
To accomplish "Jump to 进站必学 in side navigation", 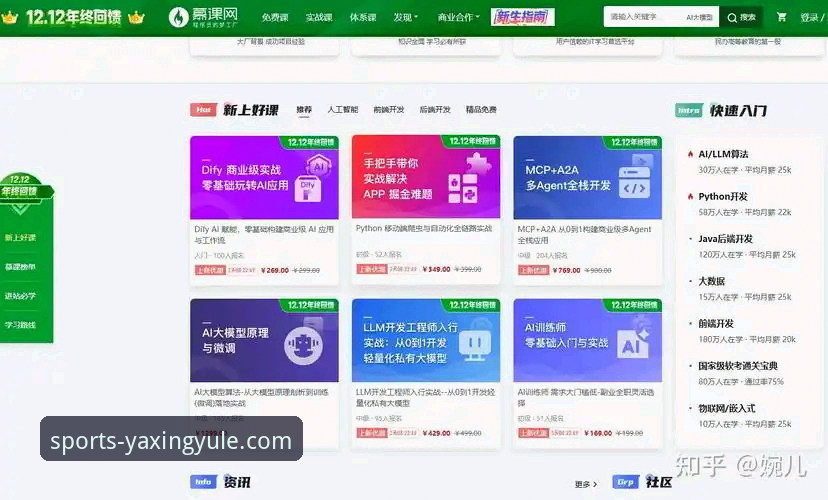I will tap(21, 296).
